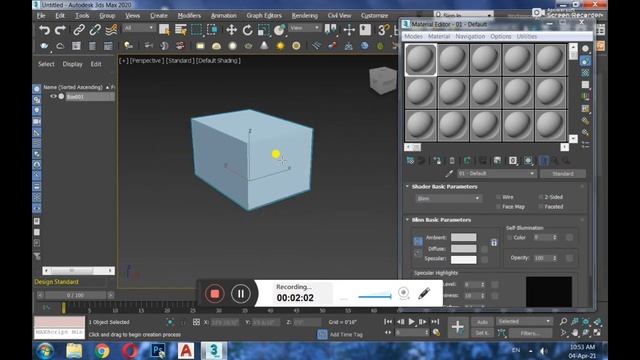Select the Select and Rotate tool
Image resolution: width=640 pixels, height=360 pixels.
(247, 30)
